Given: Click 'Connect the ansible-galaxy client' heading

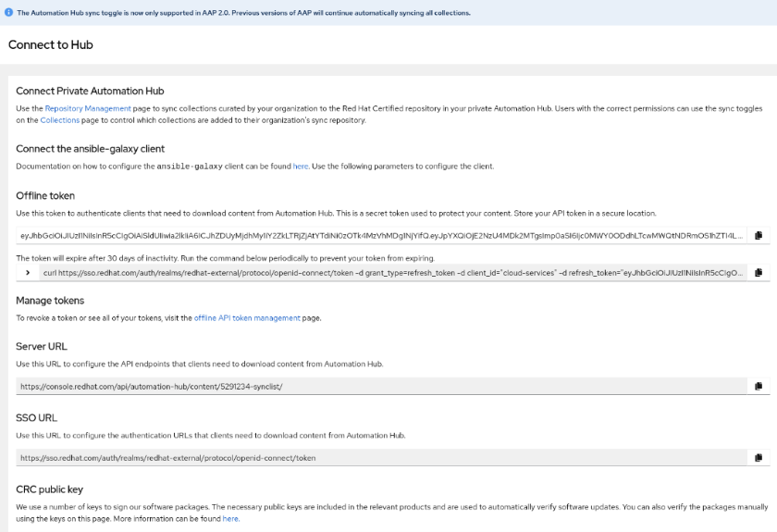Looking at the screenshot, I should pyautogui.click(x=91, y=149).
